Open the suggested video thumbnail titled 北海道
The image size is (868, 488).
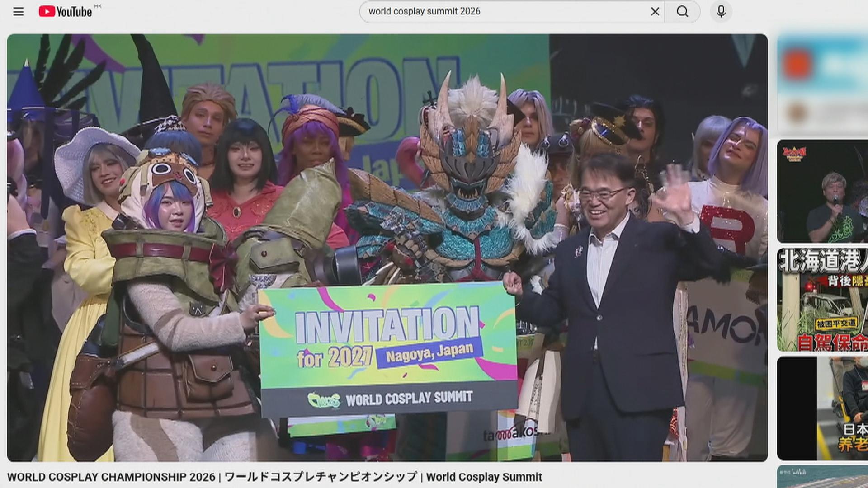822,300
